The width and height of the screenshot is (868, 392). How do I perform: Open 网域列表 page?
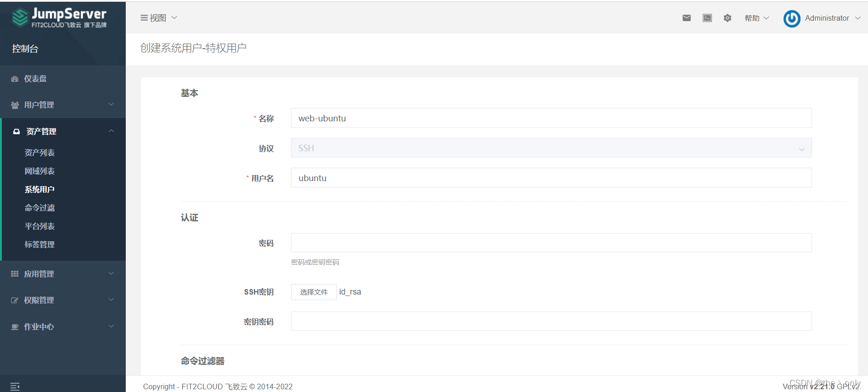click(39, 171)
